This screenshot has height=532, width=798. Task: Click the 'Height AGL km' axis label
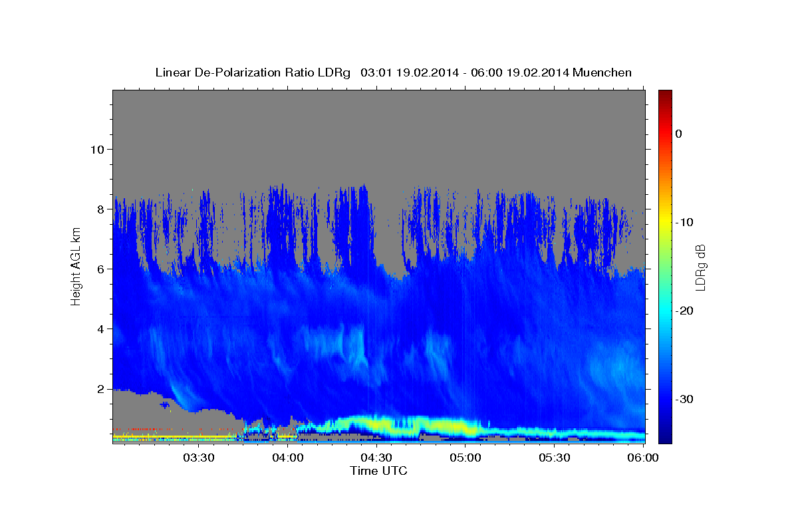click(76, 266)
